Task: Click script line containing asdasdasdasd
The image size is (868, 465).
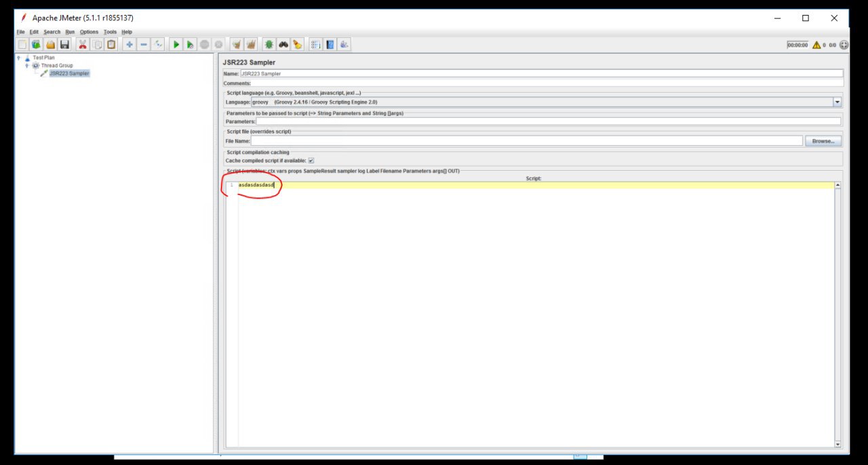Action: pos(536,185)
